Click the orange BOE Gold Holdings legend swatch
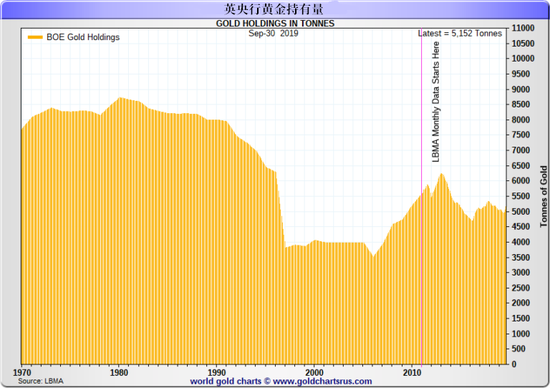Viewport: 550px width, 388px height. click(x=35, y=37)
